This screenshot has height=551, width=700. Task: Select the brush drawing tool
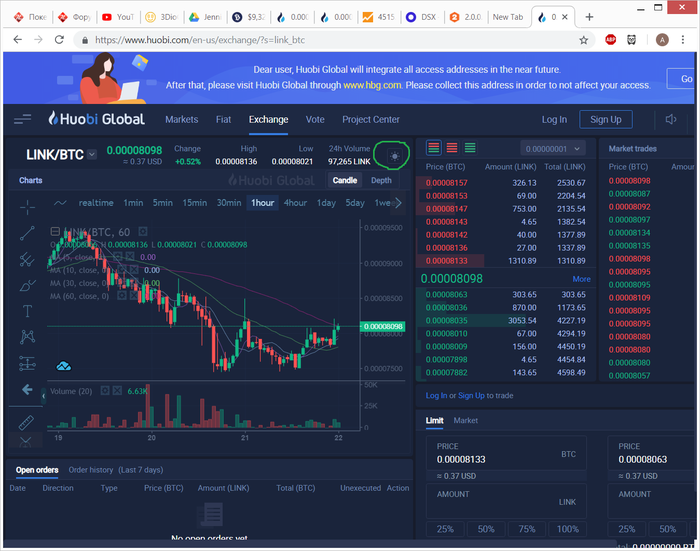pos(27,285)
